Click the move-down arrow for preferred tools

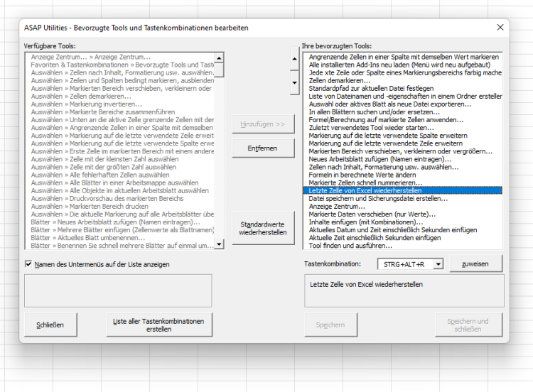[x=294, y=82]
